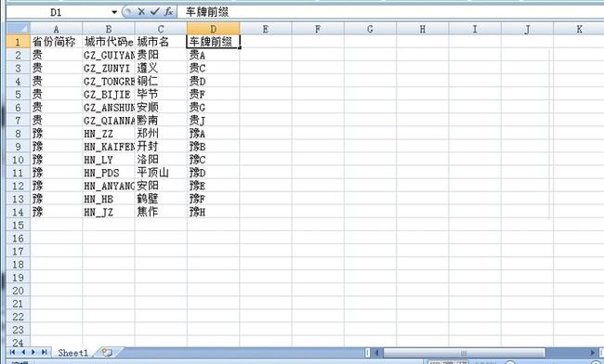Select all cells using the corner button
Viewport: 604px width, 364px height.
pos(19,29)
